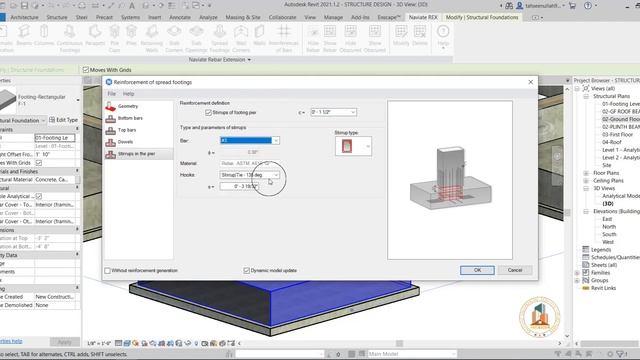640x360 pixels.
Task: Click Walls reinforcement ribbon tool
Action: pos(260,36)
